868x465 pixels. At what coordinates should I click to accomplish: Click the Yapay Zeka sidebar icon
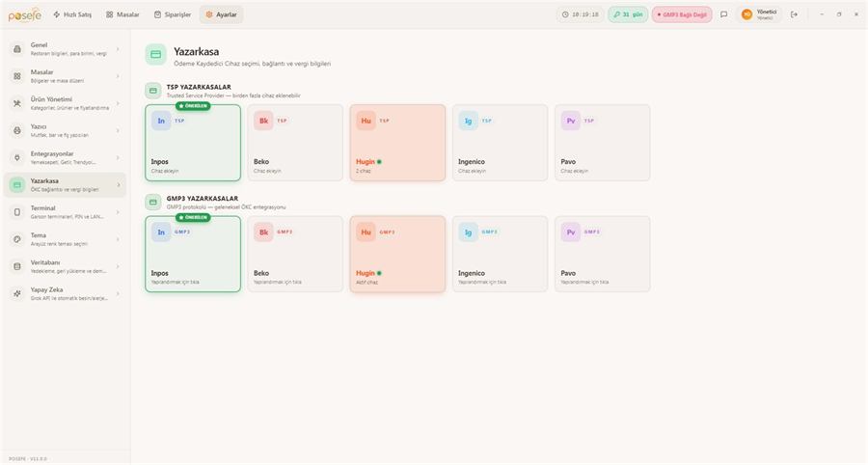pyautogui.click(x=17, y=293)
